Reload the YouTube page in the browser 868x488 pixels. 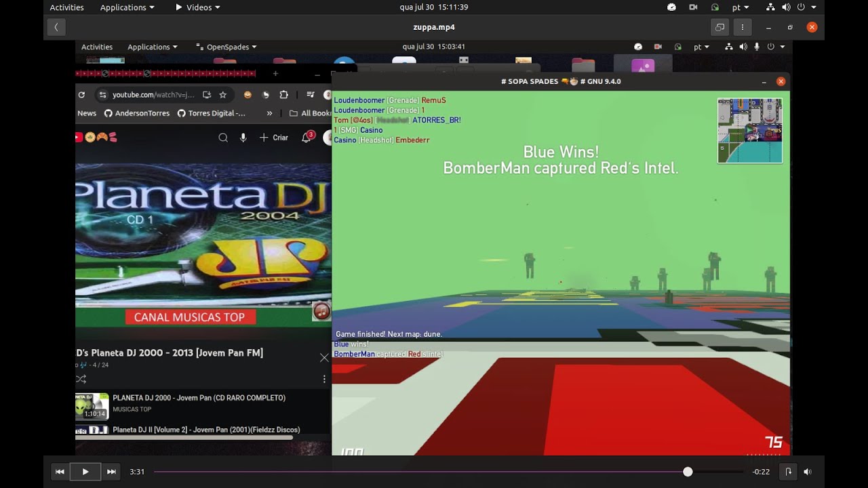pos(81,95)
